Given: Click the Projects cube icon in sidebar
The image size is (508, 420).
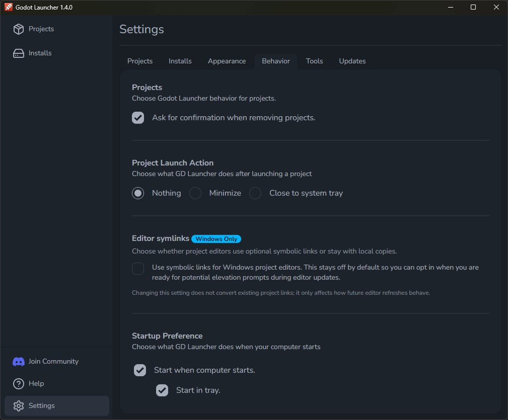Looking at the screenshot, I should coord(19,29).
